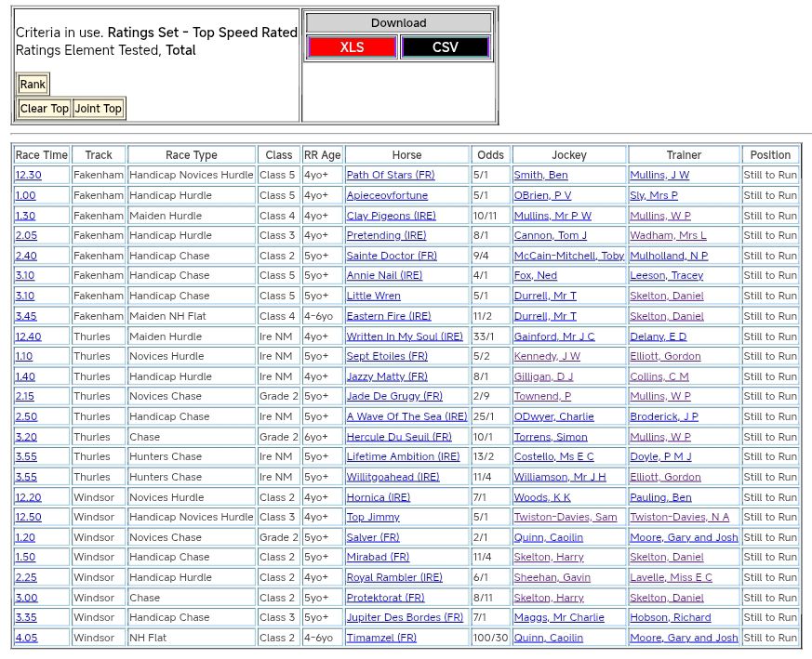Click trainer Hobson, Richard
This screenshot has width=812, height=659.
(x=670, y=617)
